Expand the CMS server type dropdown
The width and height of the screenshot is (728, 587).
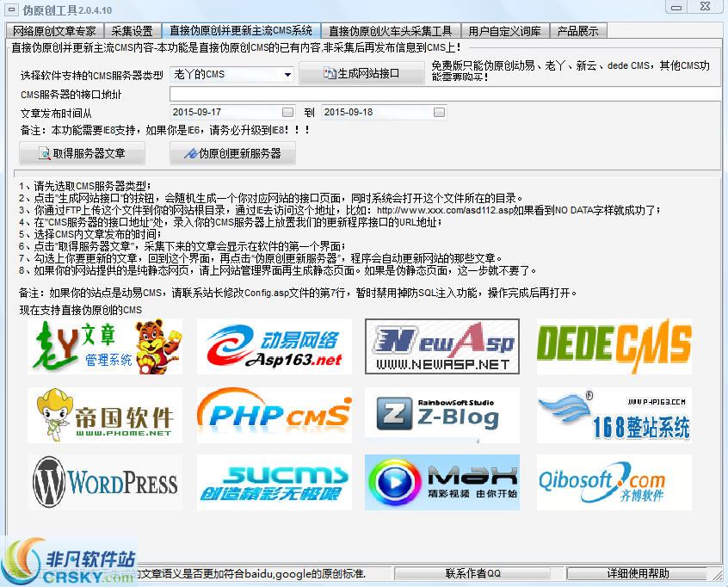coord(288,74)
